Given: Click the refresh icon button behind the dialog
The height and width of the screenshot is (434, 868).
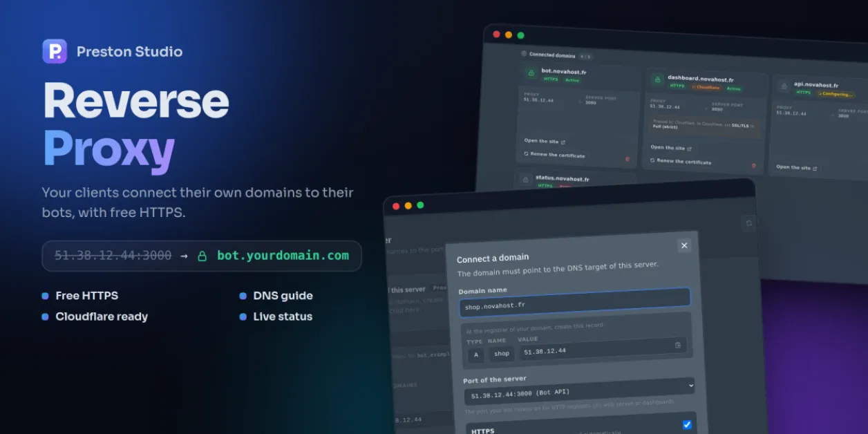Looking at the screenshot, I should point(748,223).
